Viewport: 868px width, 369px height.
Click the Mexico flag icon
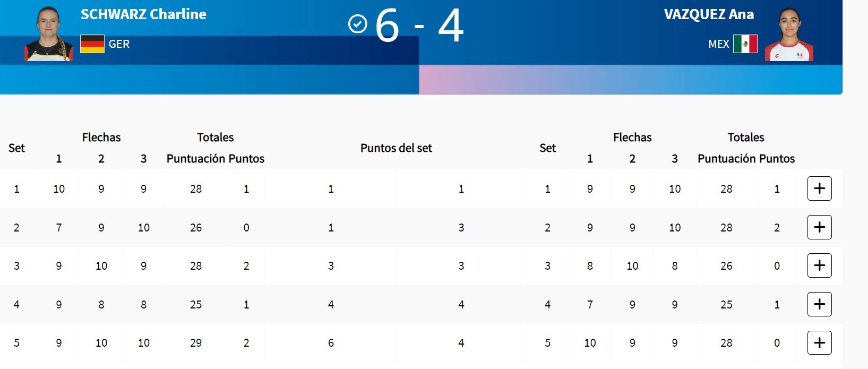click(x=745, y=44)
